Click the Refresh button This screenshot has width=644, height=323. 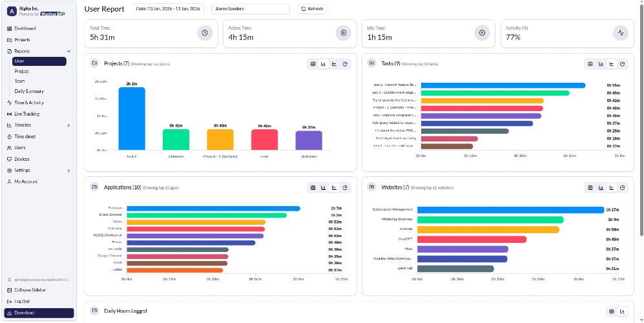pos(313,9)
